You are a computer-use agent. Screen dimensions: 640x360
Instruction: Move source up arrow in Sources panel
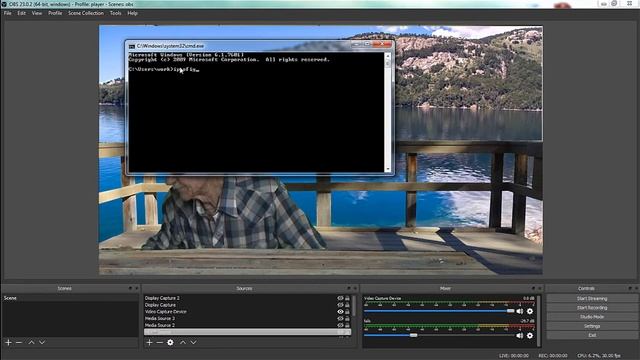[x=183, y=342]
